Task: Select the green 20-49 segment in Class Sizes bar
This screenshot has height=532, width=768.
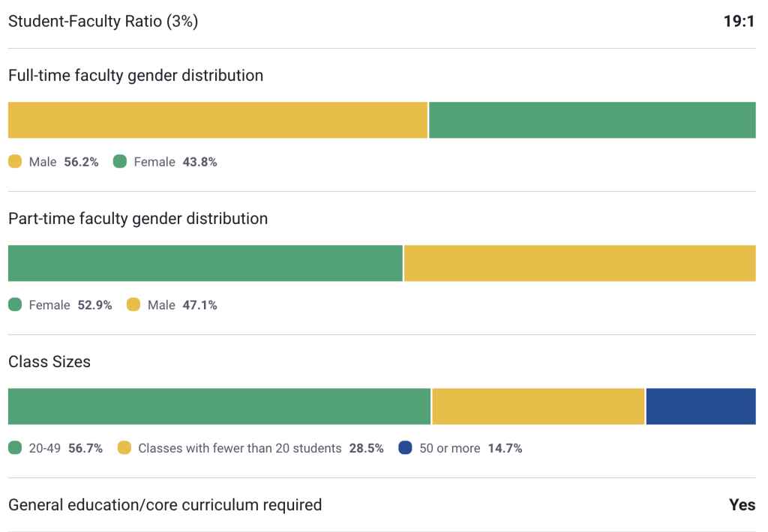Action: tap(219, 406)
